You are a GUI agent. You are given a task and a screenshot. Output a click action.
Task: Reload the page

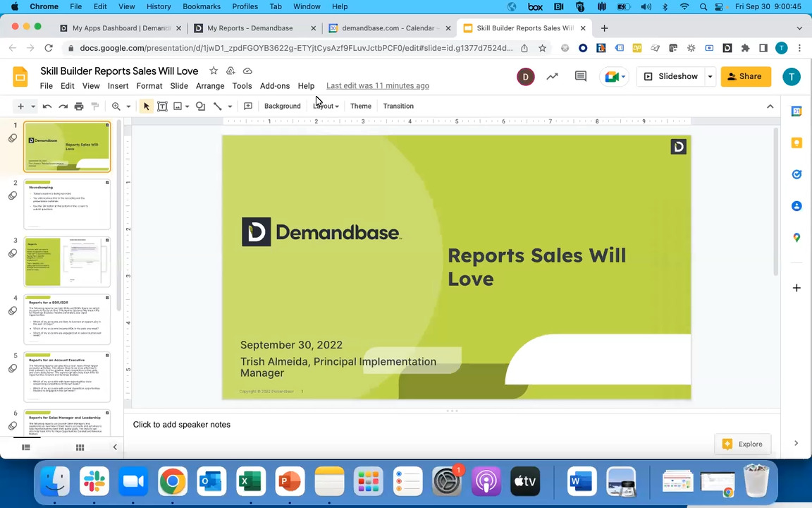[x=49, y=48]
